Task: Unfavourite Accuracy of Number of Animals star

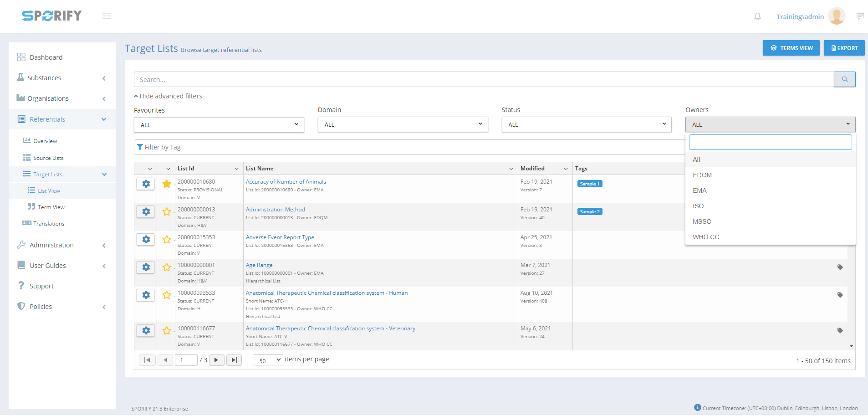Action: click(167, 184)
